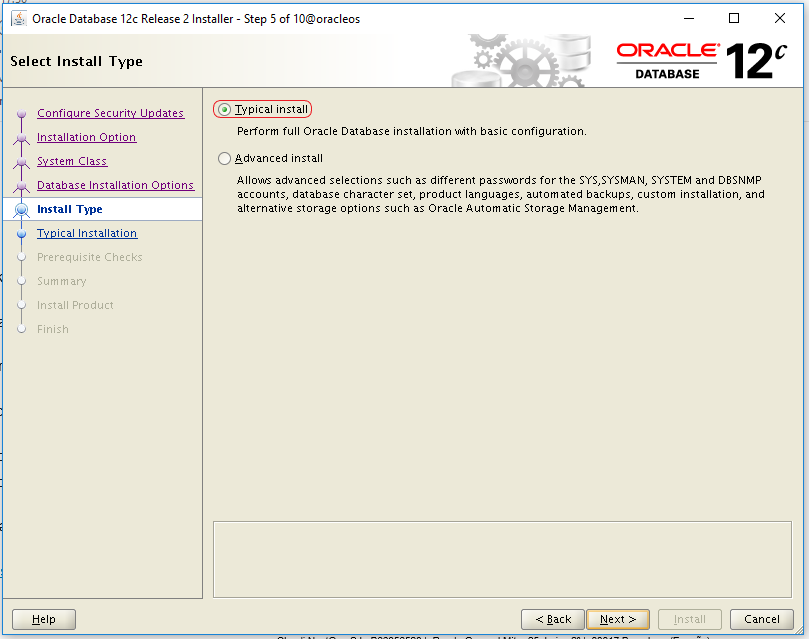
Task: Go to Typical Installation step
Action: [x=87, y=233]
